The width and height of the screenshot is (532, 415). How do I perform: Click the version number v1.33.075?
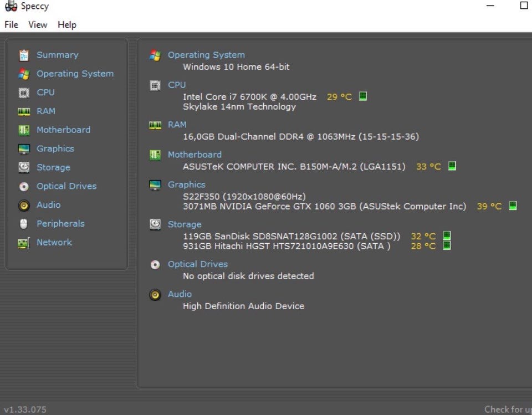[25, 409]
